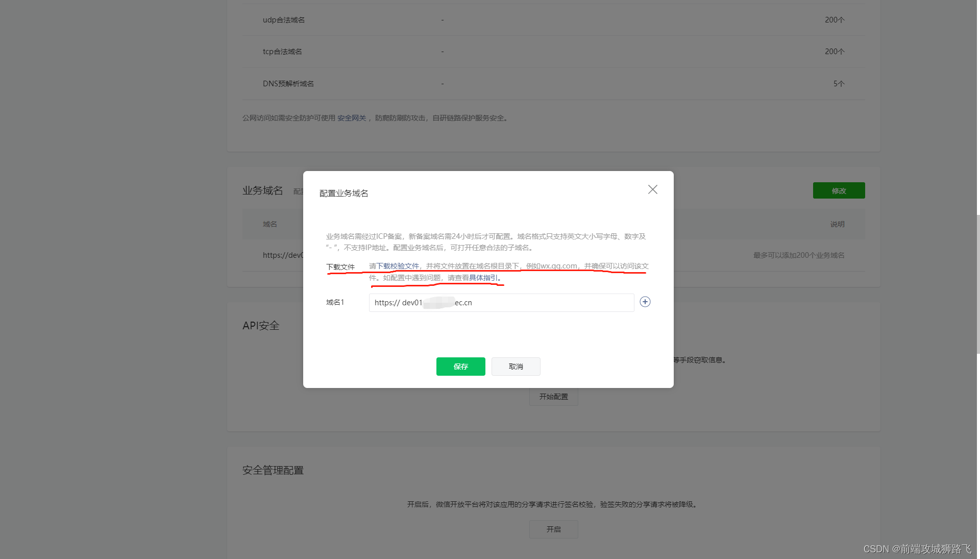Click the 安全管理配置 section heading
This screenshot has height=559, width=980.
pos(273,470)
